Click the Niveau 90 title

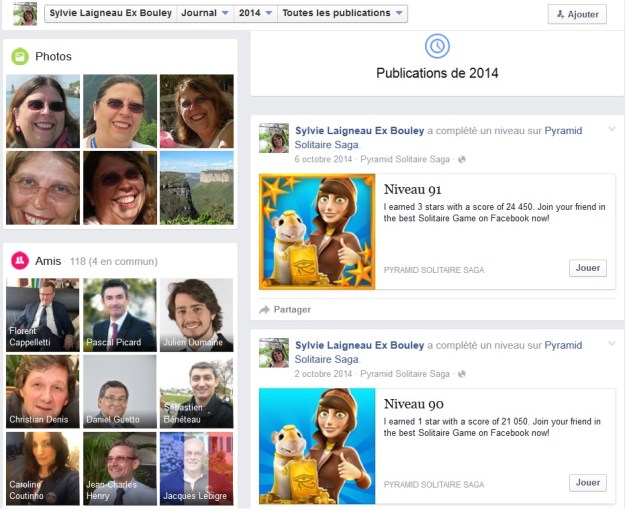pos(414,404)
